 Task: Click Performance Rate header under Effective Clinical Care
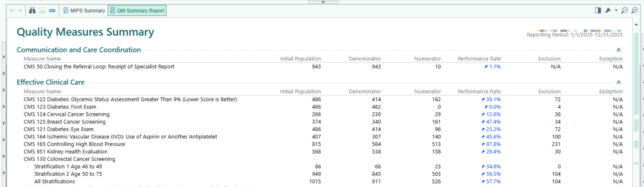[x=479, y=92]
